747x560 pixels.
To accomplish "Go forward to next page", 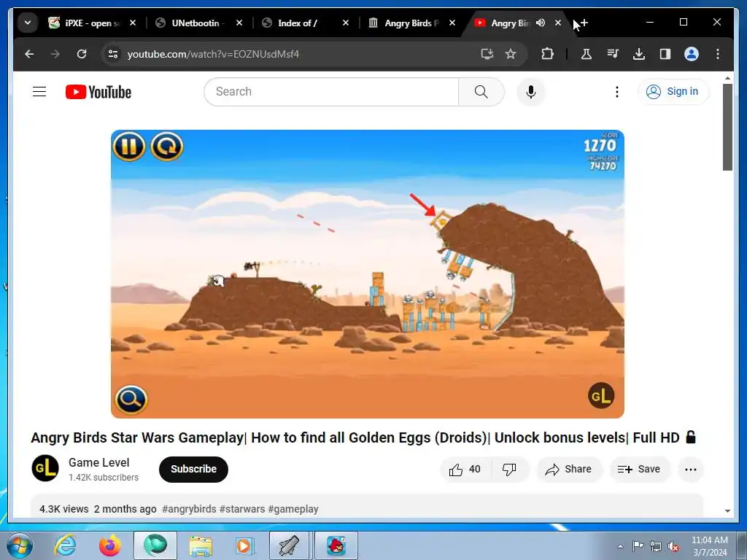I will 55,54.
